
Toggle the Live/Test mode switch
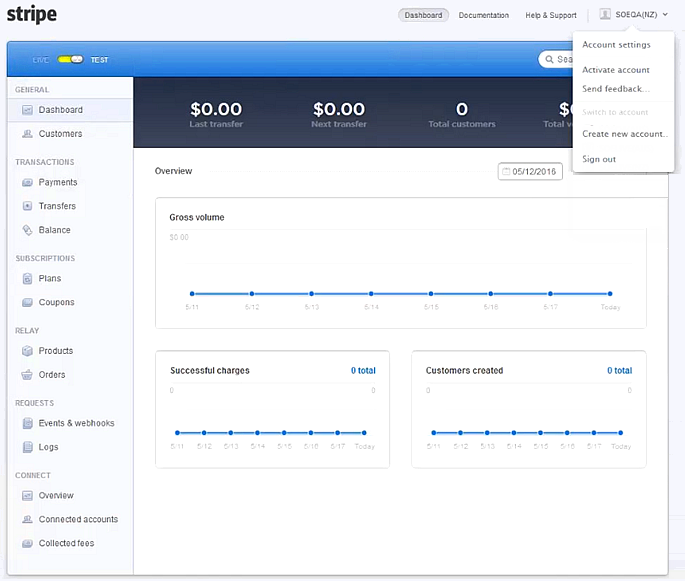coord(70,59)
